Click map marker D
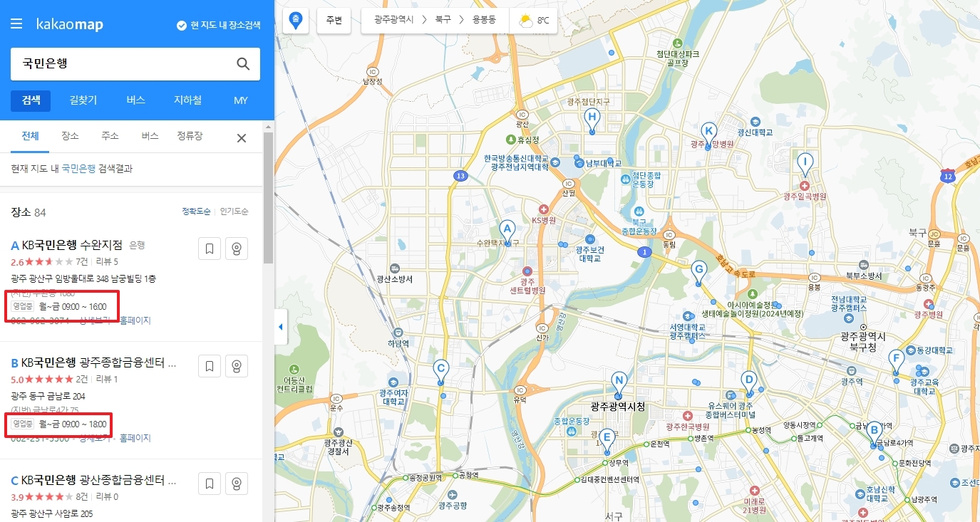This screenshot has width=980, height=522. [748, 381]
